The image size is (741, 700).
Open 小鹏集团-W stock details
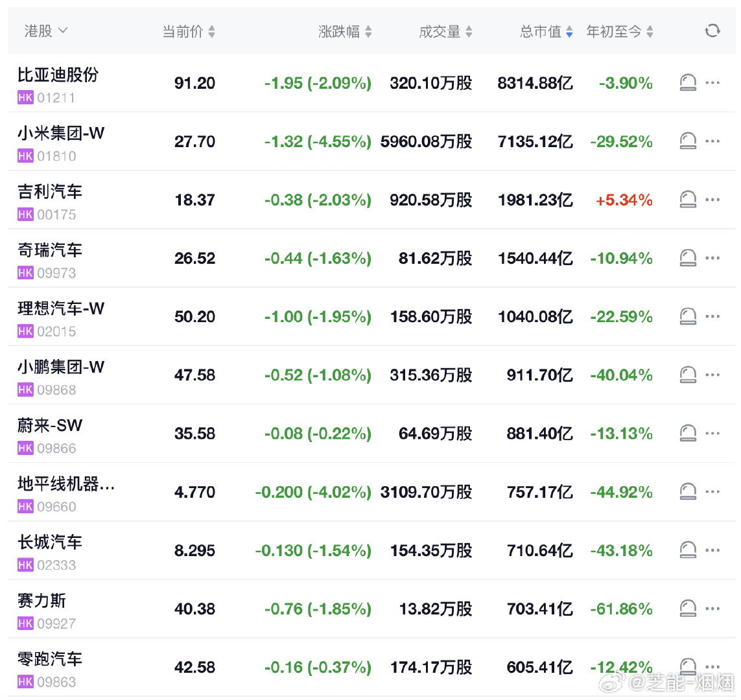point(61,367)
